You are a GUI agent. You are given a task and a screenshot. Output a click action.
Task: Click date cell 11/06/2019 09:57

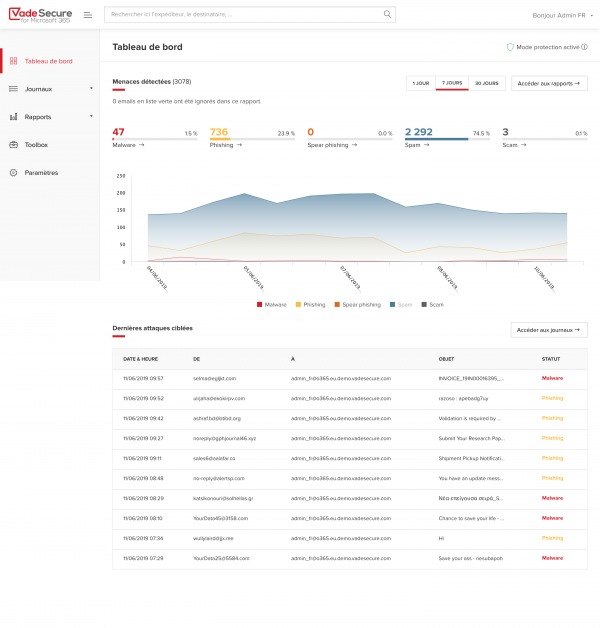point(143,378)
